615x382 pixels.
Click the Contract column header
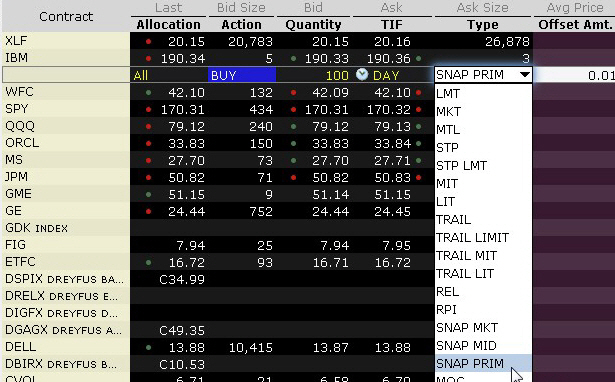tap(66, 16)
